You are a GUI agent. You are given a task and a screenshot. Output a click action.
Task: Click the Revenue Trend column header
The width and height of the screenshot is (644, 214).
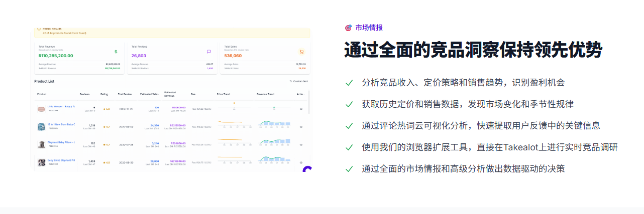265,94
